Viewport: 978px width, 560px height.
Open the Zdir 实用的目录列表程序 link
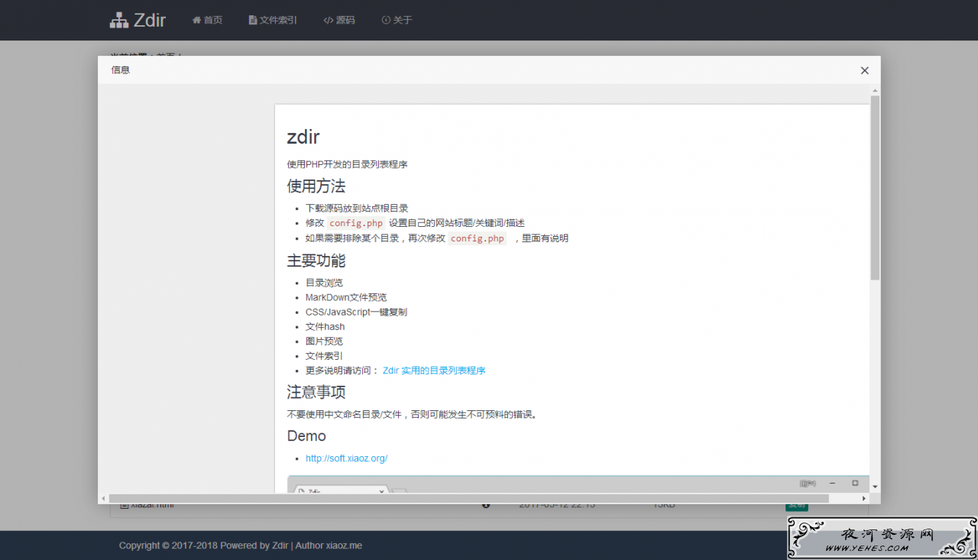pyautogui.click(x=434, y=371)
